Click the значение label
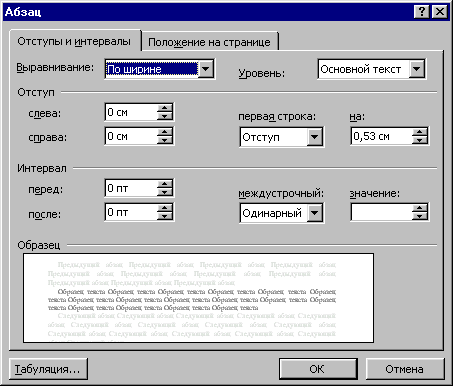The width and height of the screenshot is (453, 386). [x=375, y=193]
